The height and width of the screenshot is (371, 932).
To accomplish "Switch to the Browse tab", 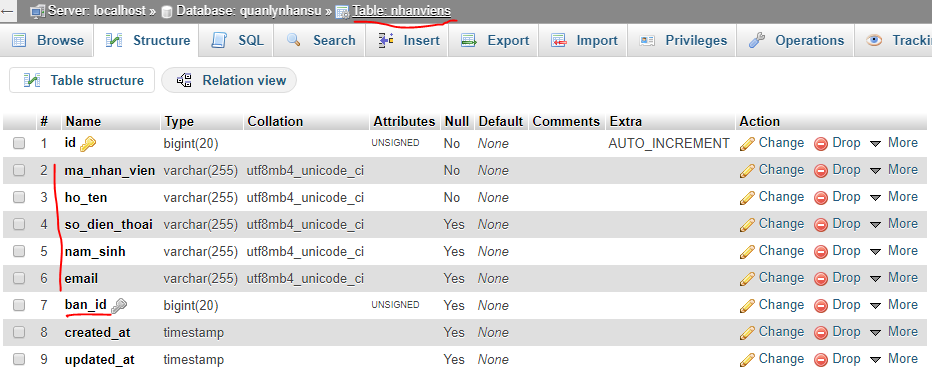I will tap(48, 40).
